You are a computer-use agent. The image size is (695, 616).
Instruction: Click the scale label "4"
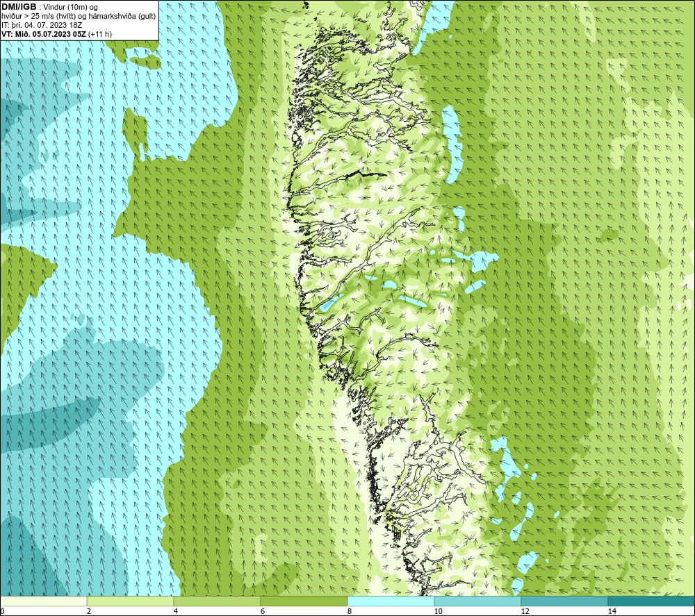[176, 611]
